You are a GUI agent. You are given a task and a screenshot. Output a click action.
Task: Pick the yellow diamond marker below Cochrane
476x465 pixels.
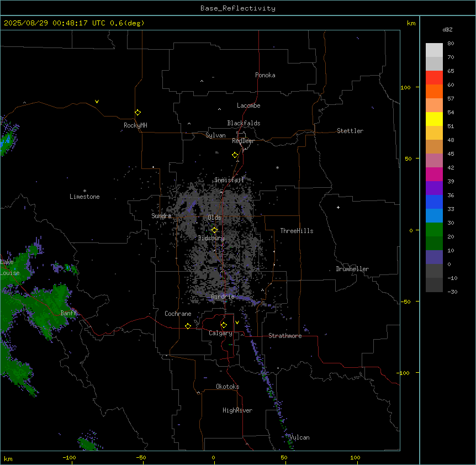[188, 326]
